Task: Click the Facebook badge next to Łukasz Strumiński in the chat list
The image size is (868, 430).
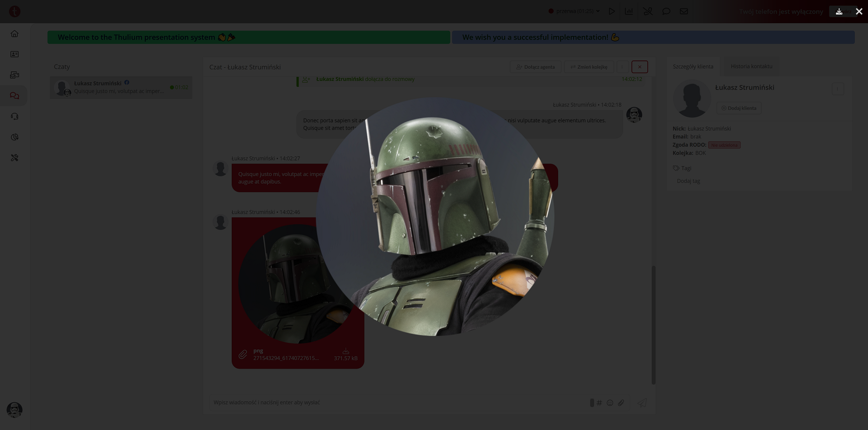Action: tap(127, 83)
